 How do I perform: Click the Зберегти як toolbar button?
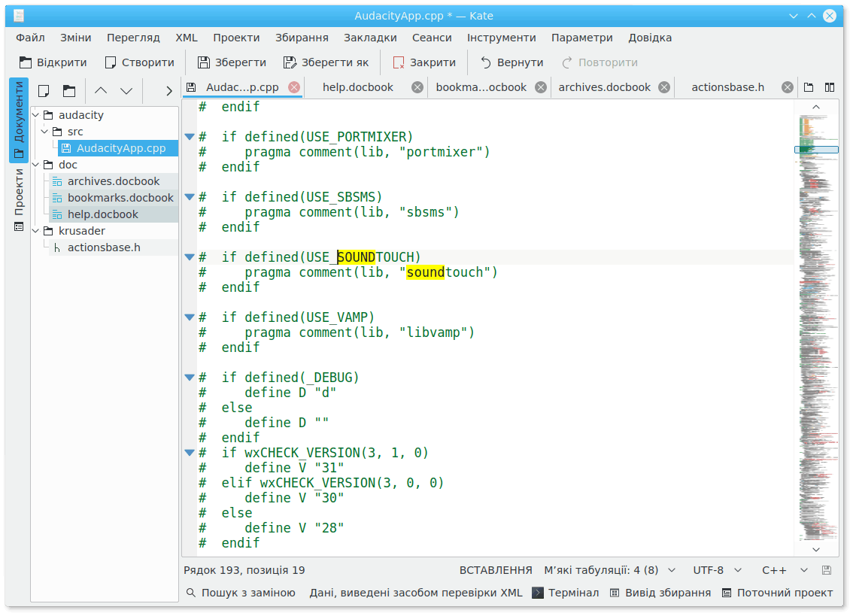pyautogui.click(x=326, y=62)
